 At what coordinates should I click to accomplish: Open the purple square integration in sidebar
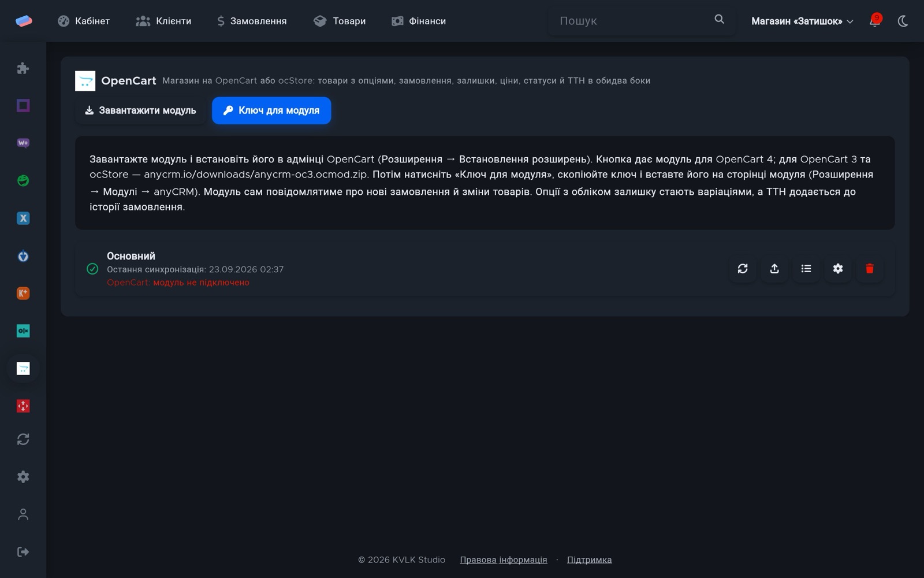click(23, 106)
